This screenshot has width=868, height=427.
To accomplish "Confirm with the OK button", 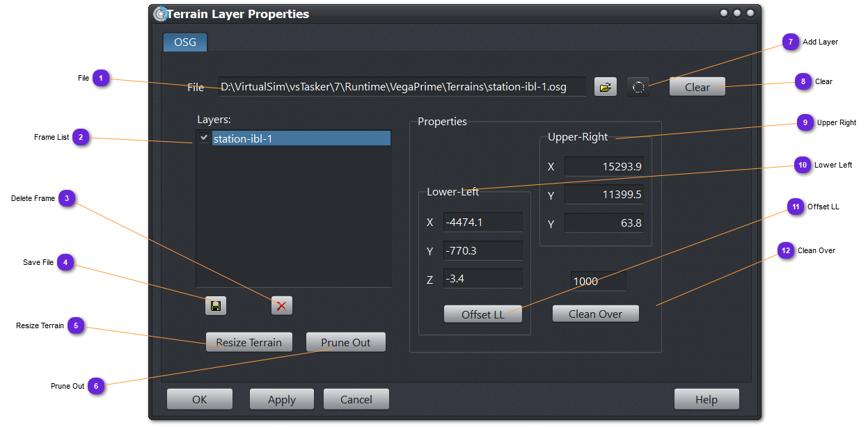I will 200,399.
